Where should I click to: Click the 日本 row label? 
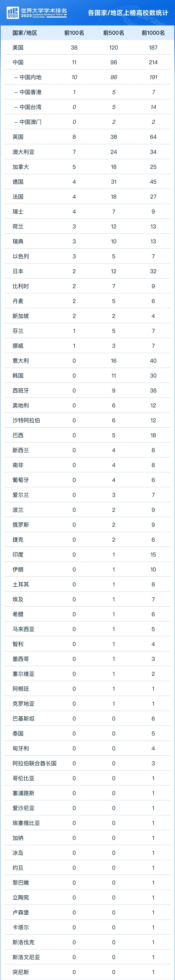[18, 271]
